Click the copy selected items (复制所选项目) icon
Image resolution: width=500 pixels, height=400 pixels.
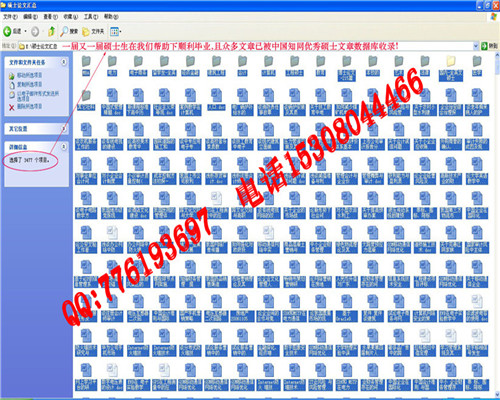point(12,85)
